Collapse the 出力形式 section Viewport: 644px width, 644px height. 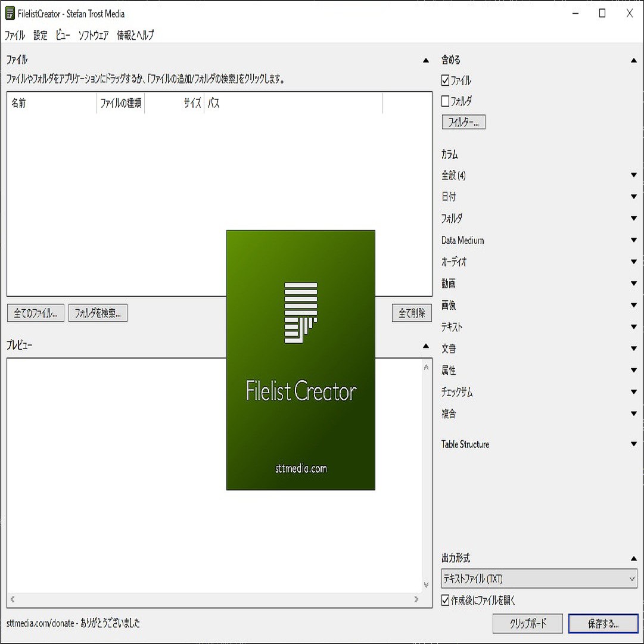634,558
